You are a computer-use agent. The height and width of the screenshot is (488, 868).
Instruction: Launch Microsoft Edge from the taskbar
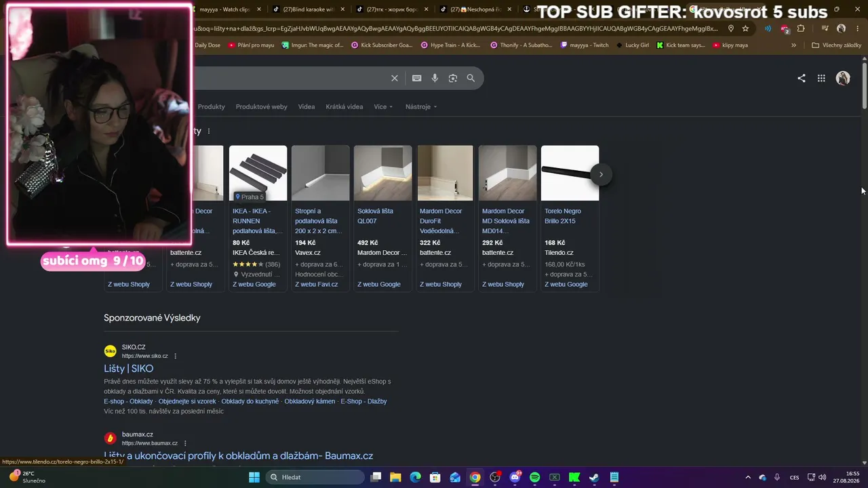tap(415, 477)
